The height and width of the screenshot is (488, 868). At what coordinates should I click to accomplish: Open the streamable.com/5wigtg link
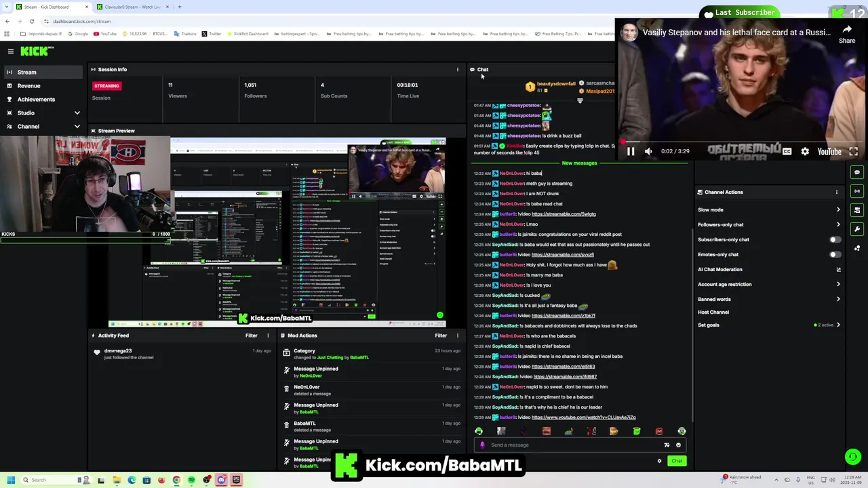pyautogui.click(x=564, y=214)
